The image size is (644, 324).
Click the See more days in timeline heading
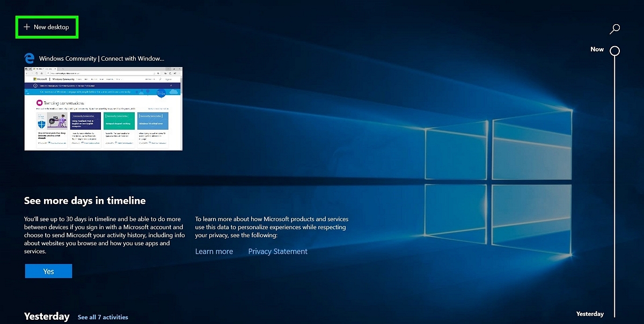[84, 200]
